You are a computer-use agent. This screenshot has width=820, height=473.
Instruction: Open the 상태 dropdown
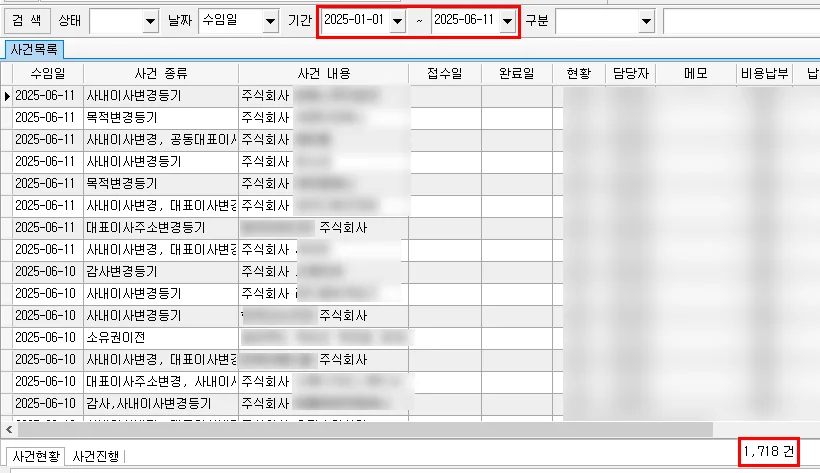(150, 21)
